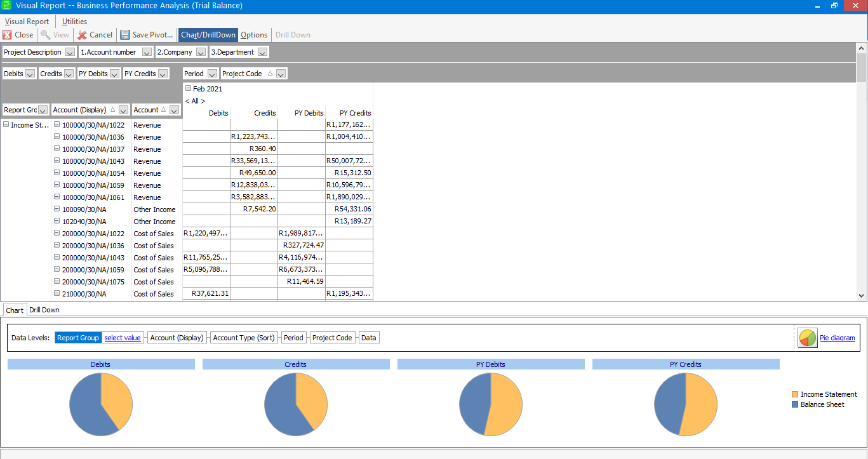Viewport: 868px width, 459px height.
Task: Open the Utilities menu
Action: [74, 21]
